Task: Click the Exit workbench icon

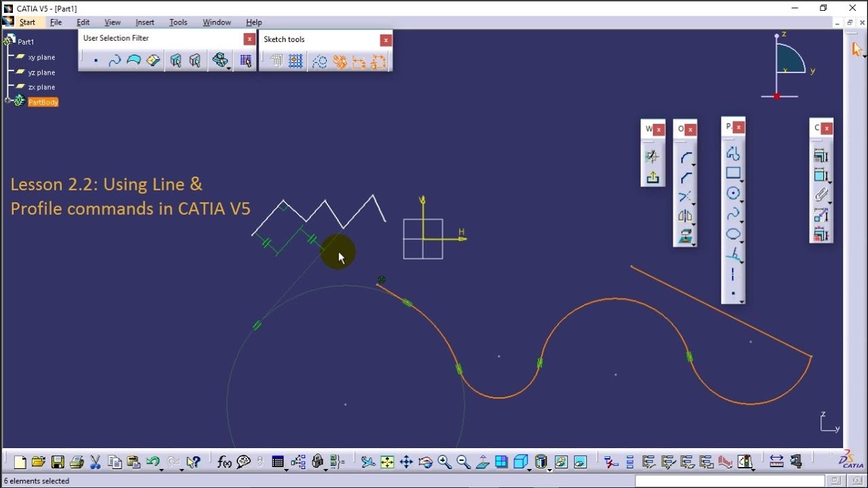Action: tap(652, 177)
